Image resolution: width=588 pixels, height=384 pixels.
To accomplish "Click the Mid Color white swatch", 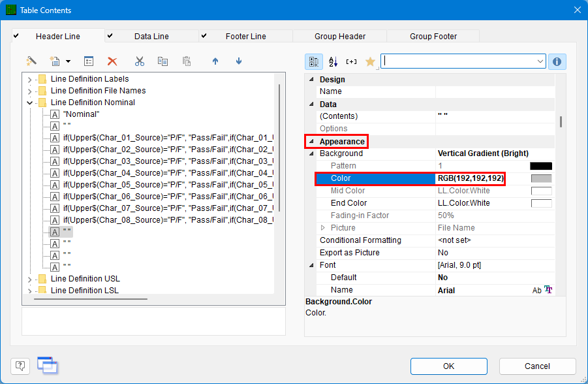I will coord(541,191).
